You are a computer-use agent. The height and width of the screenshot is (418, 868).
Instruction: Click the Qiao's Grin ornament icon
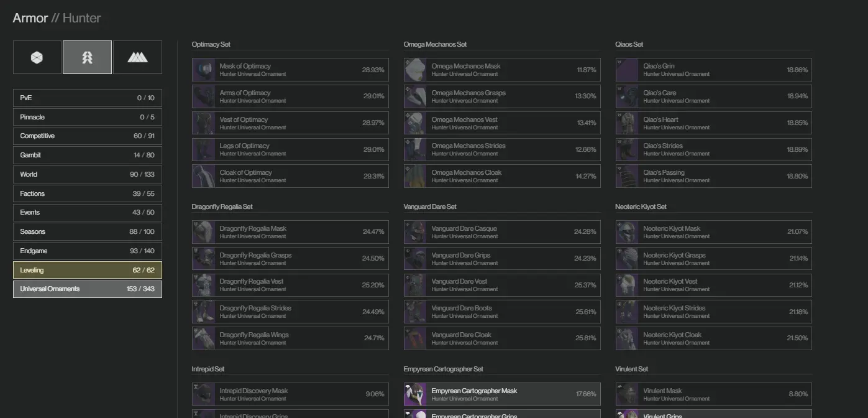pyautogui.click(x=628, y=70)
